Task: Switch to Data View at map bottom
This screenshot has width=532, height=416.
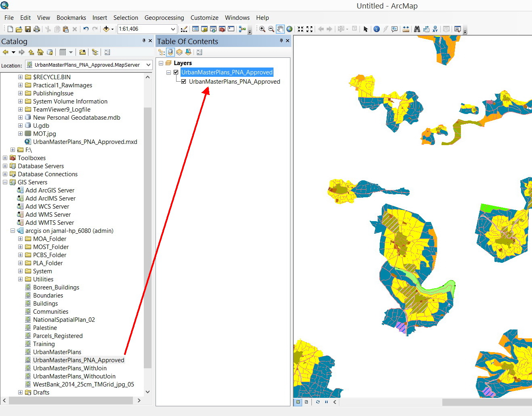Action: [298, 402]
